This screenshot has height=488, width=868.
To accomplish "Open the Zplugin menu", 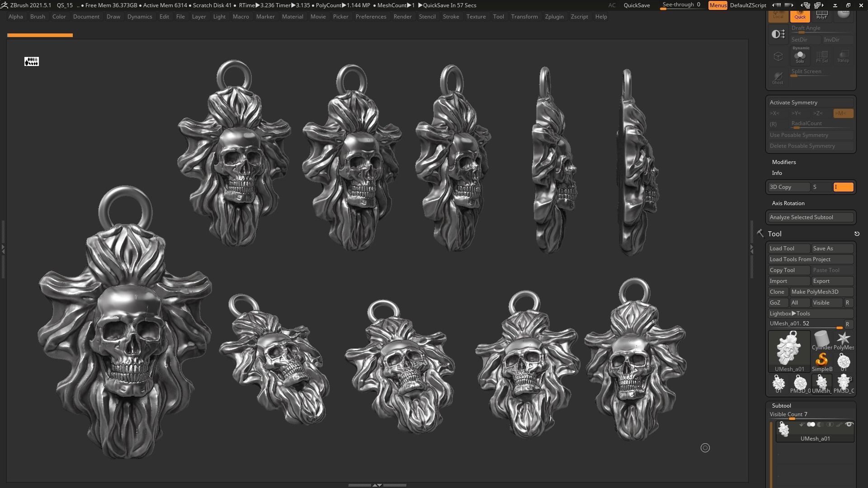I will tap(554, 17).
